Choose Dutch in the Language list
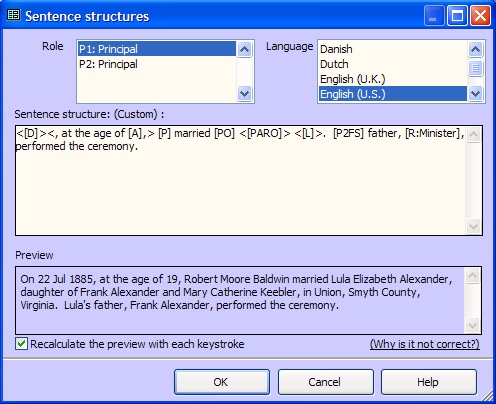This screenshot has width=496, height=404. pyautogui.click(x=393, y=64)
